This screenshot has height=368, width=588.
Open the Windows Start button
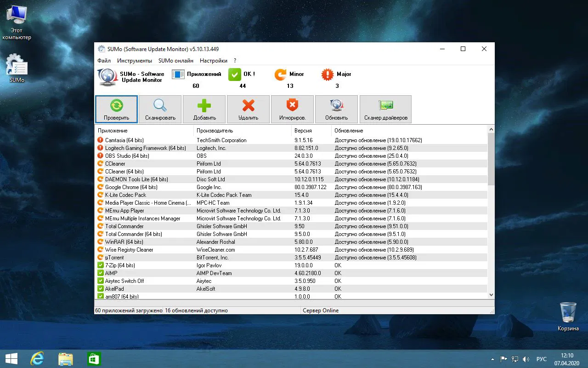pos(11,359)
